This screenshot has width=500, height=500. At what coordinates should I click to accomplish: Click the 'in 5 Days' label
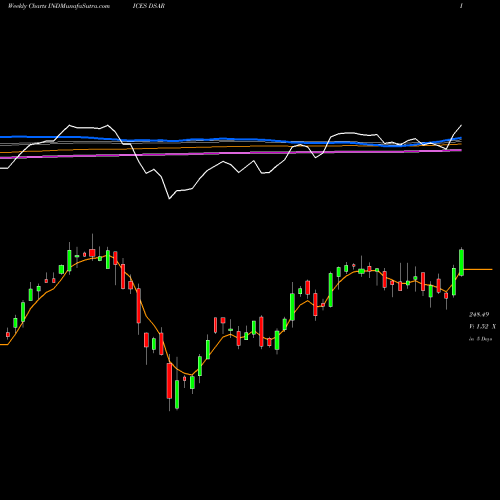[480, 339]
